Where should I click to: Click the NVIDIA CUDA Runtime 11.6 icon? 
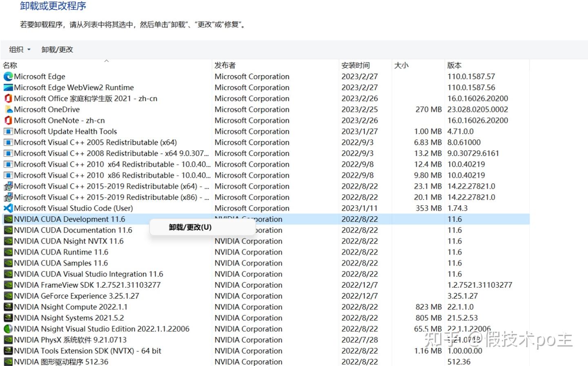click(x=8, y=252)
